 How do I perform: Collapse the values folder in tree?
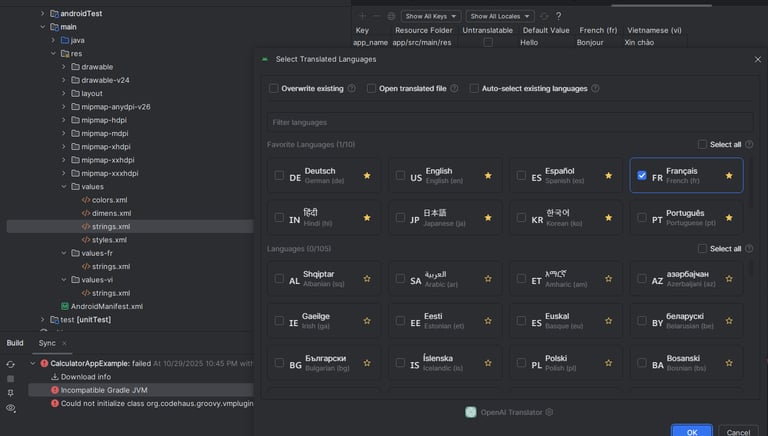coord(64,186)
